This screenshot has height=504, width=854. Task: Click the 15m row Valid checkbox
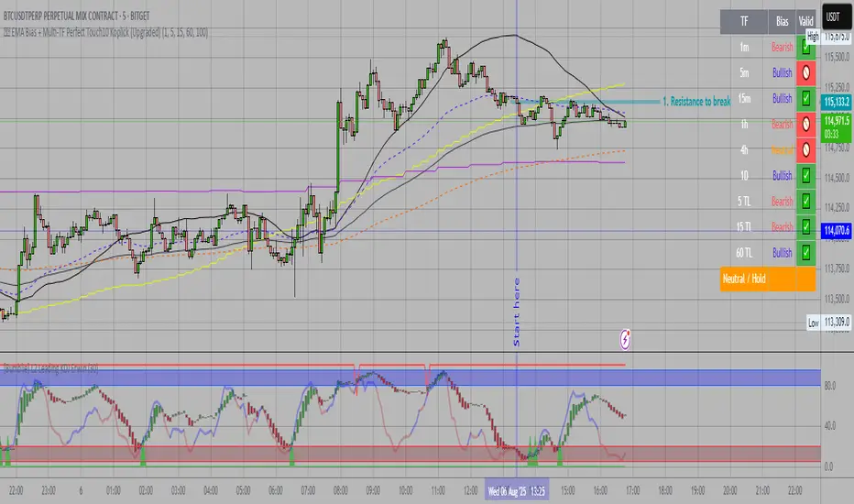point(805,97)
